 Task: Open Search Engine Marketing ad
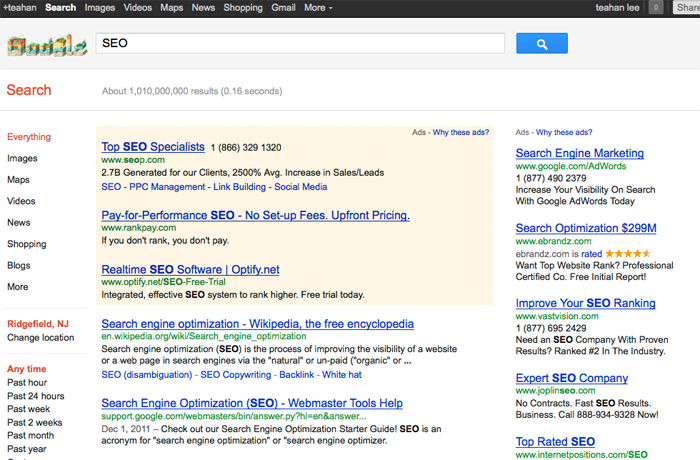[579, 153]
